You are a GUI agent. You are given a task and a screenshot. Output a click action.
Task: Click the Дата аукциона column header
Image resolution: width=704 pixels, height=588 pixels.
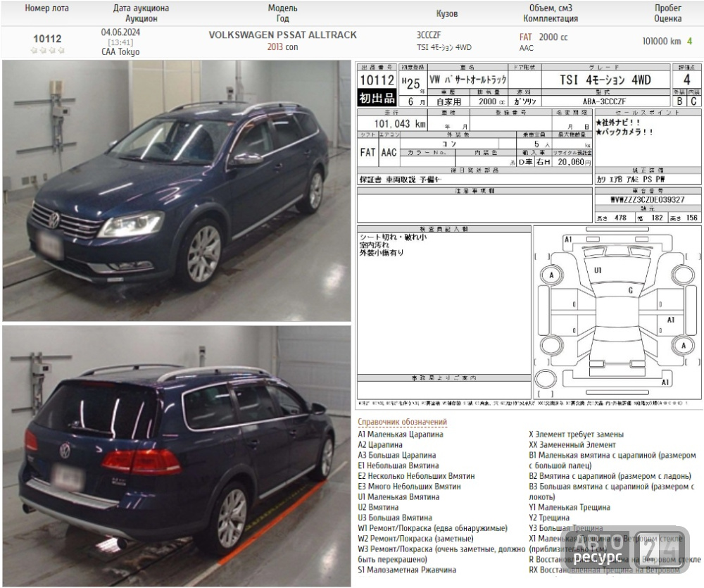click(x=141, y=8)
